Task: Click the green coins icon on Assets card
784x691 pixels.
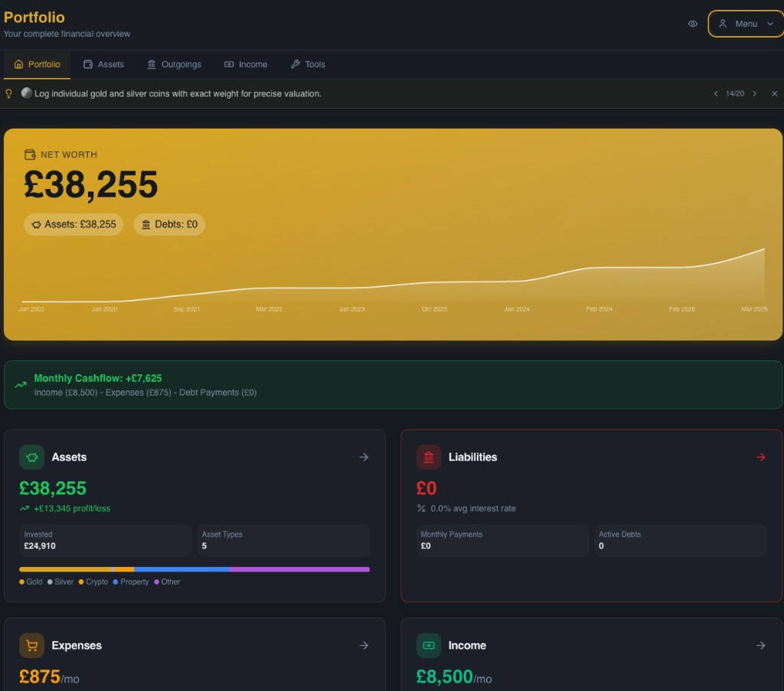Action: point(31,457)
